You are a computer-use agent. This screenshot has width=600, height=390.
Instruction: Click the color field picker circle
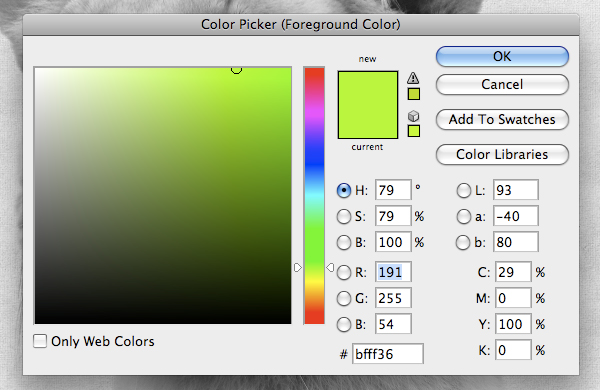tap(236, 69)
